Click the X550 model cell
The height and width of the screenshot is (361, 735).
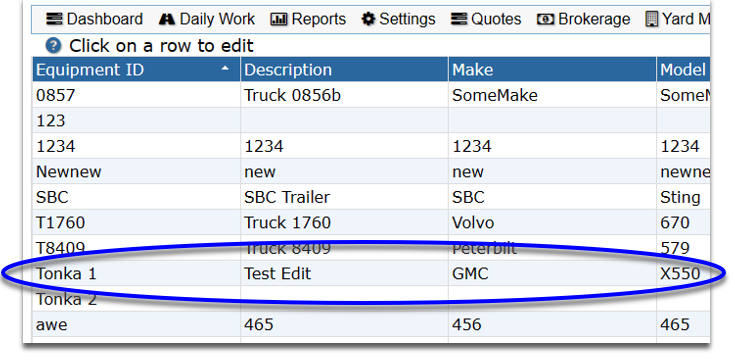point(683,273)
